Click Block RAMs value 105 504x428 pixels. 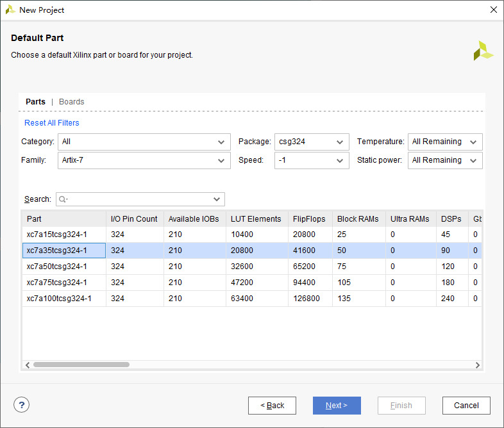tap(344, 283)
